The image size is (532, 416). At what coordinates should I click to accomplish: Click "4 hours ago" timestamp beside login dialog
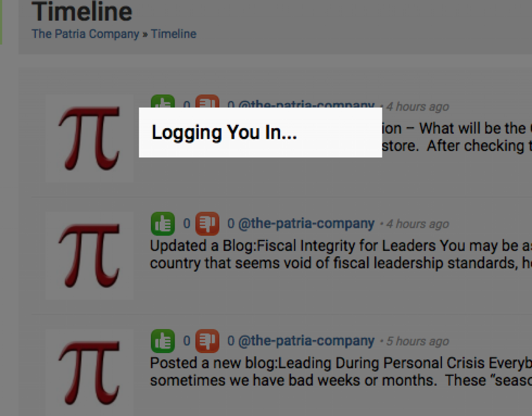point(417,107)
